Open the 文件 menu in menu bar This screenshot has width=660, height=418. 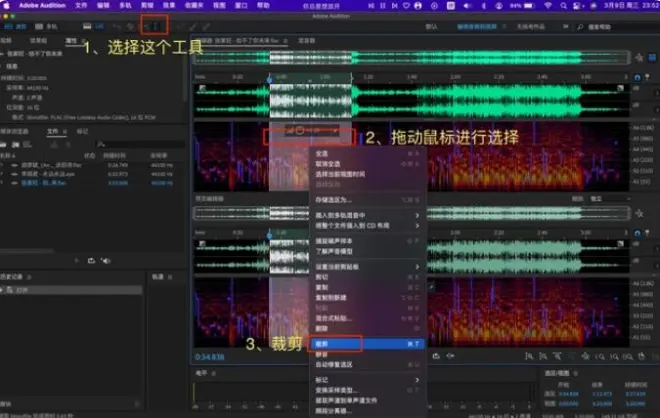tap(81, 6)
